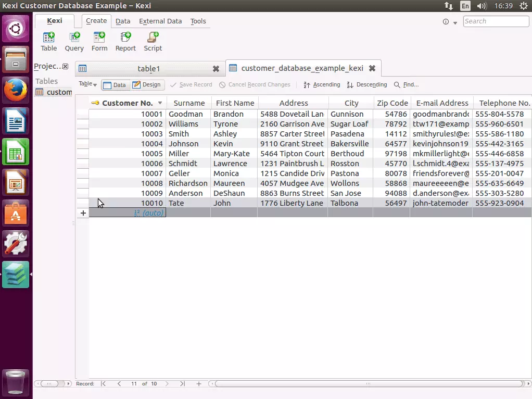Screen dimensions: 532x399
Task: Click the record number field
Action: 134,384
